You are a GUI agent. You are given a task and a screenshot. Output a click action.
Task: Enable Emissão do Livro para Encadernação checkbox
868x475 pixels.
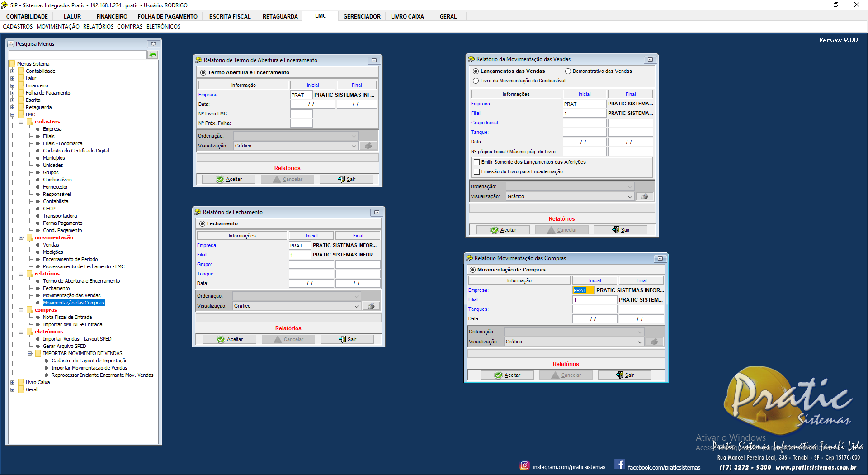[x=476, y=172]
